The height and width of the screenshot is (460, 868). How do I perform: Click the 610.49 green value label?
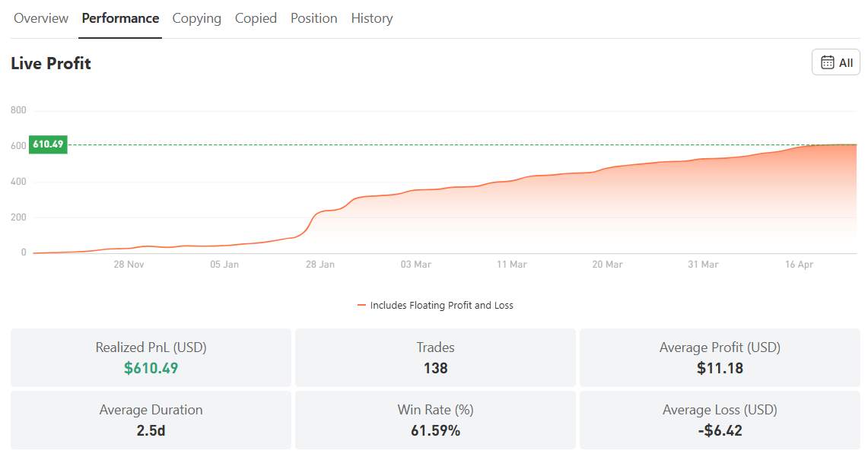[47, 144]
